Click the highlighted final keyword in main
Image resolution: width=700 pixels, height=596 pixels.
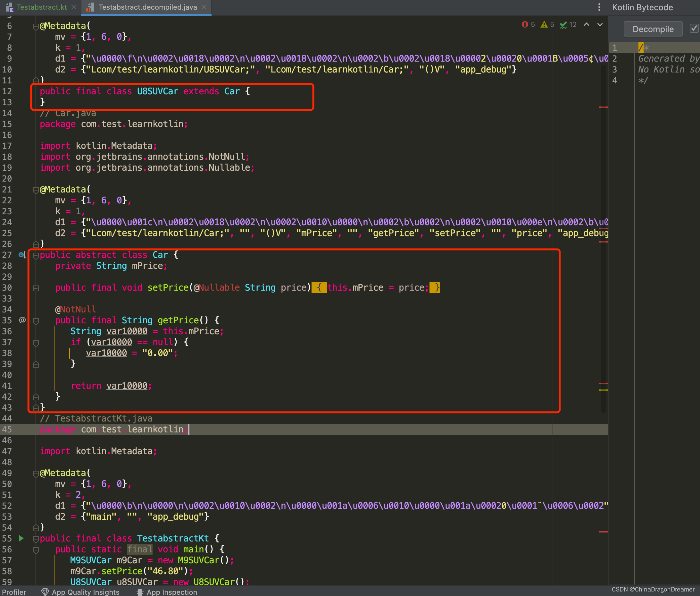point(140,549)
